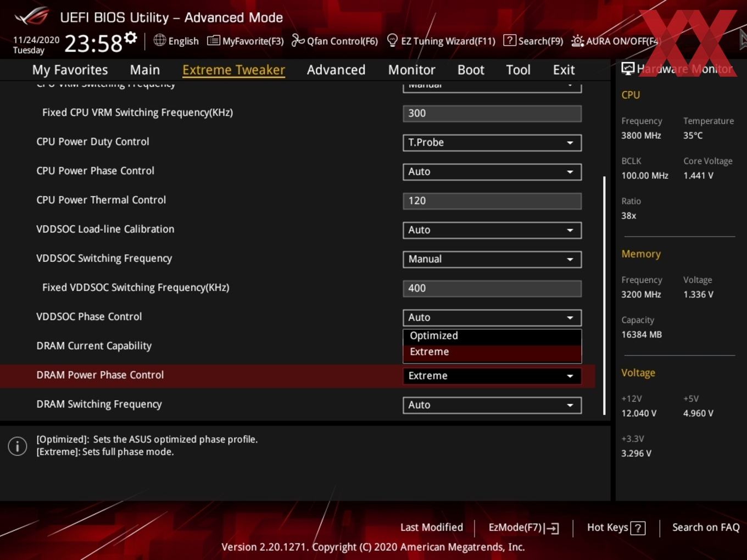Select DRAM Switching Frequency label
747x560 pixels.
click(x=99, y=404)
